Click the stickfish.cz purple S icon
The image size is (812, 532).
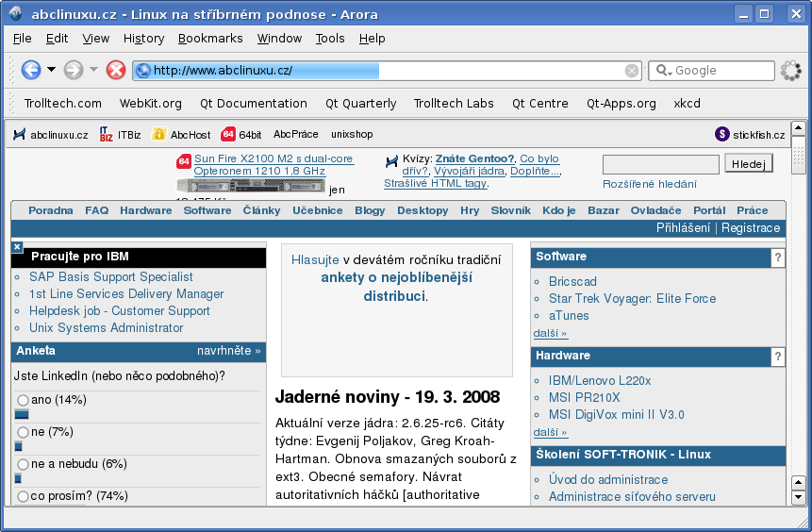[721, 134]
